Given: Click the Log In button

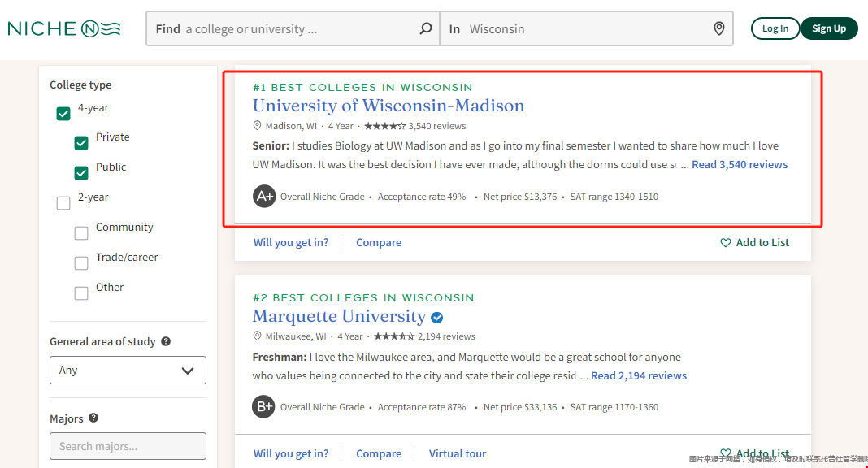Looking at the screenshot, I should pos(775,28).
